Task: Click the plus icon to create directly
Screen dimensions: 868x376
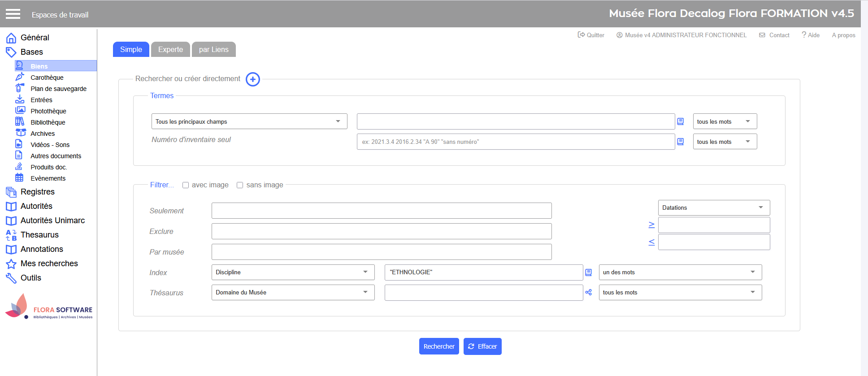Action: point(253,79)
